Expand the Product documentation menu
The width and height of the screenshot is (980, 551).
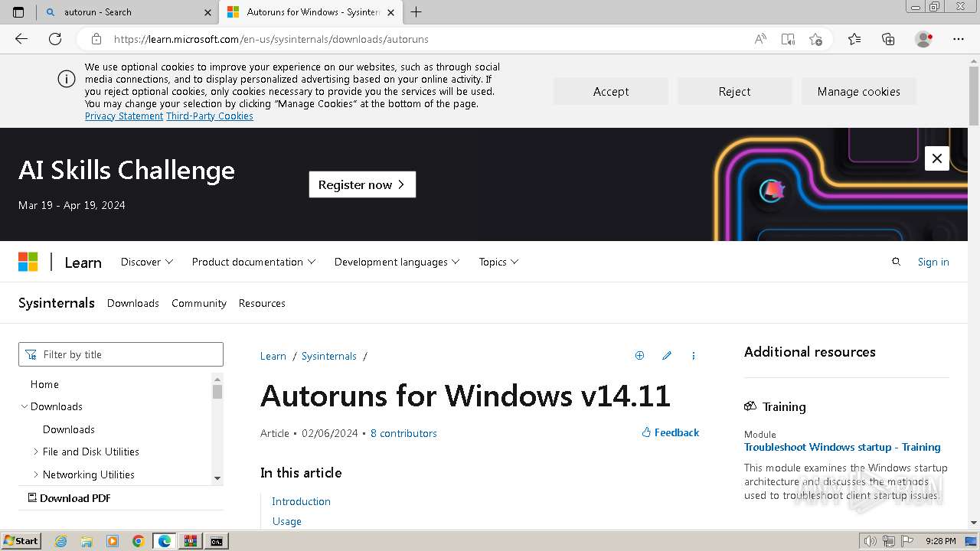(253, 262)
